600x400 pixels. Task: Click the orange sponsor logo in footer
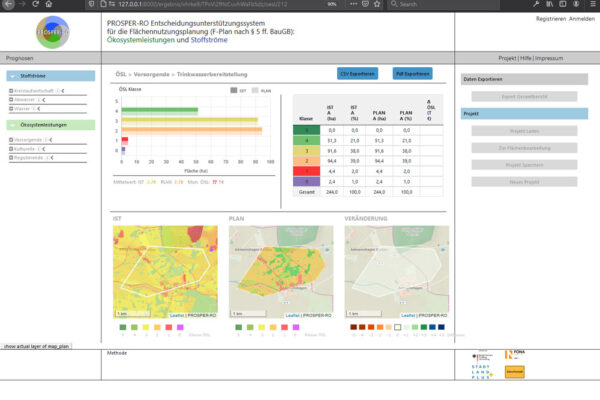[515, 372]
